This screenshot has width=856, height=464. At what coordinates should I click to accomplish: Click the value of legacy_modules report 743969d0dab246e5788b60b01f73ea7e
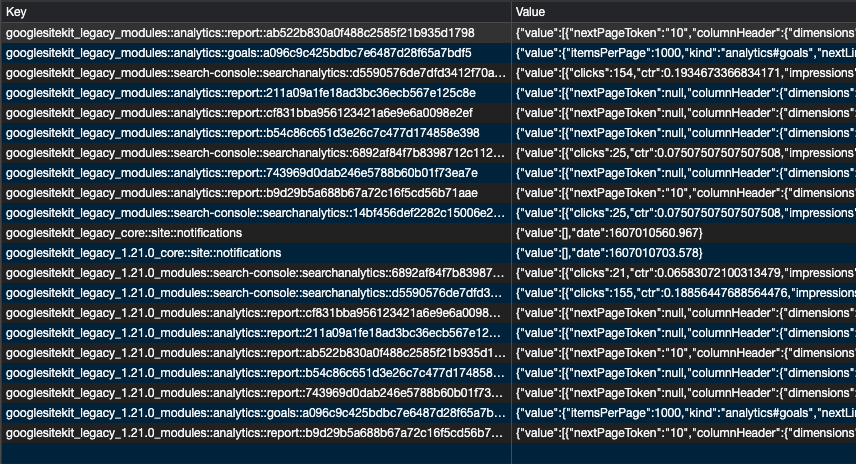pyautogui.click(x=684, y=173)
